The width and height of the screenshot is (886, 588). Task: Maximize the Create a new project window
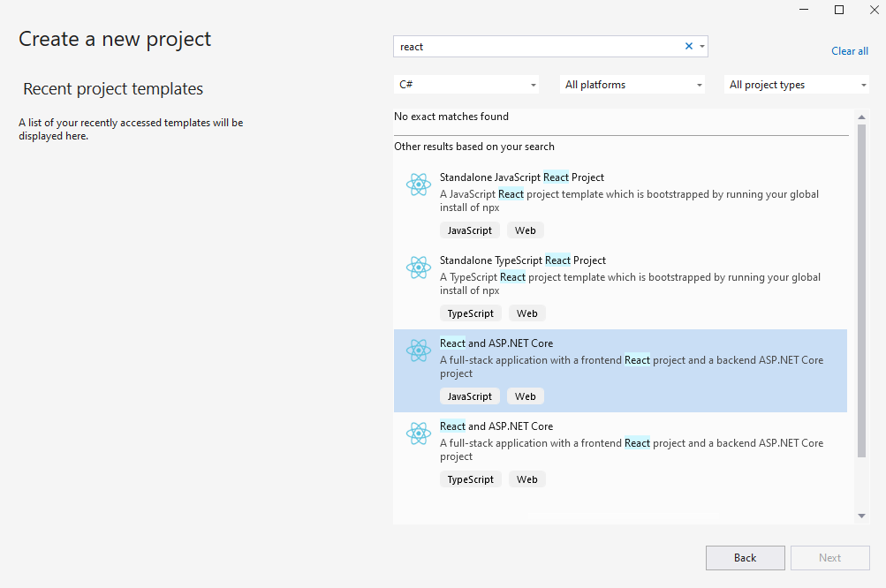tap(839, 10)
